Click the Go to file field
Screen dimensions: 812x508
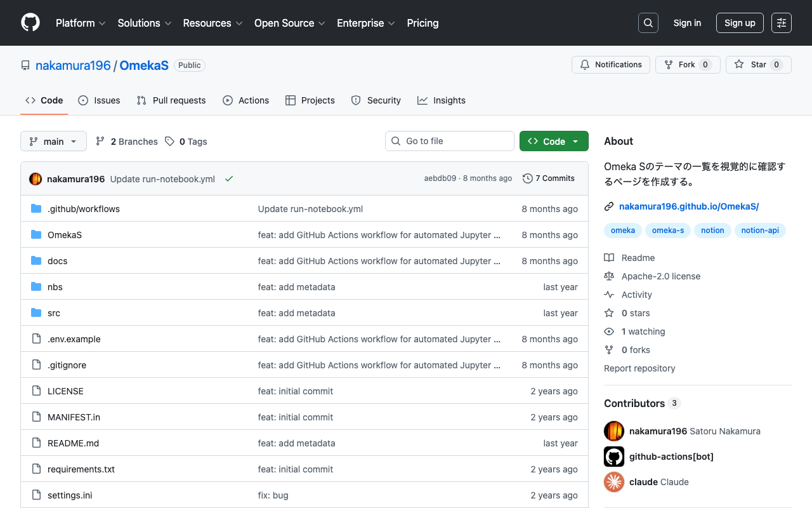pos(450,141)
